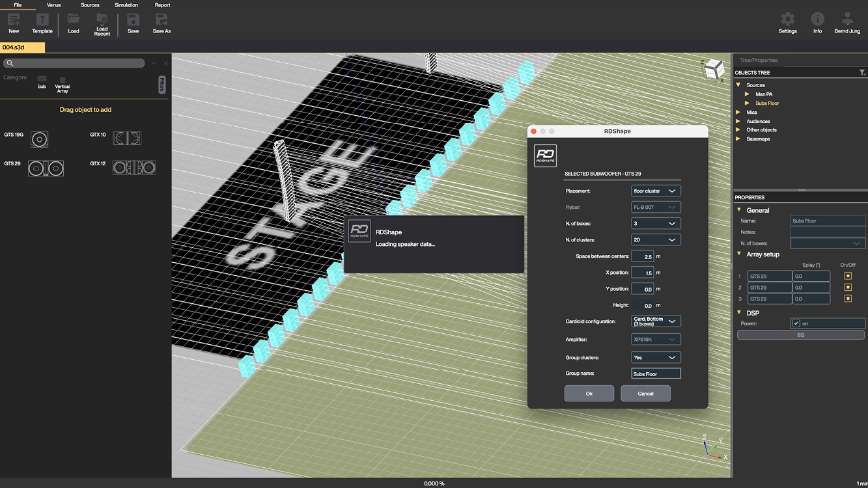The width and height of the screenshot is (868, 488).
Task: Open Settings gear icon
Action: [x=787, y=19]
